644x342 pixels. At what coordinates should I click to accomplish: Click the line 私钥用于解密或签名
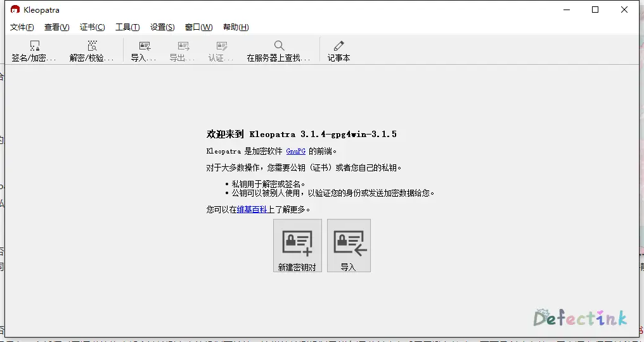269,184
